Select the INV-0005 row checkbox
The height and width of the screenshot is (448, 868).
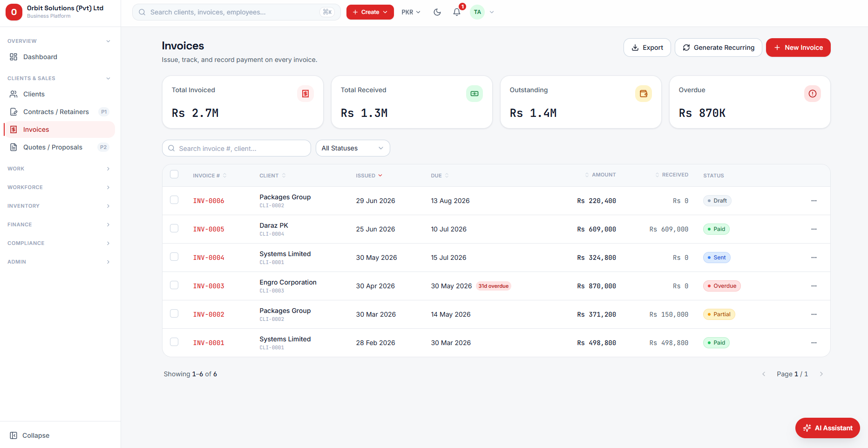pyautogui.click(x=174, y=228)
